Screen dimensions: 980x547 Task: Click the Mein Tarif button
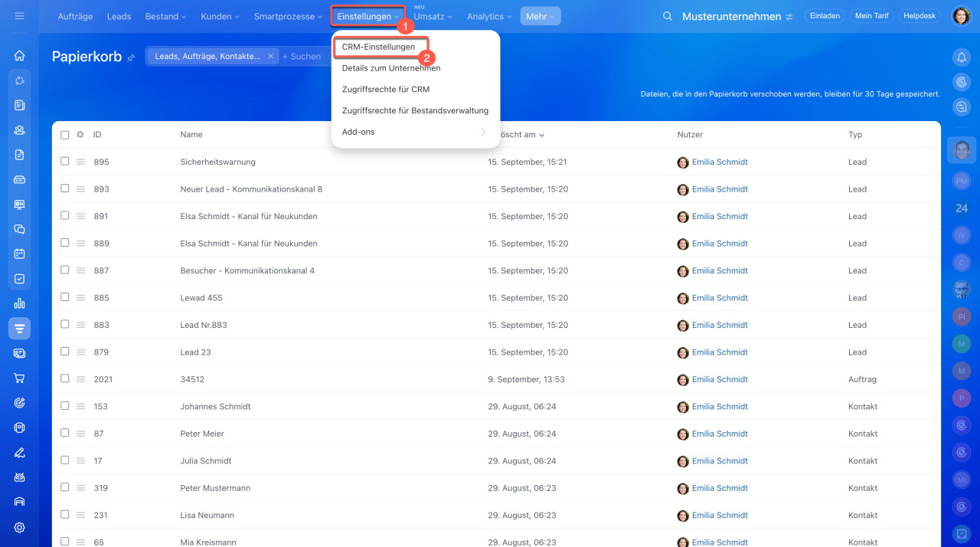[x=872, y=15]
